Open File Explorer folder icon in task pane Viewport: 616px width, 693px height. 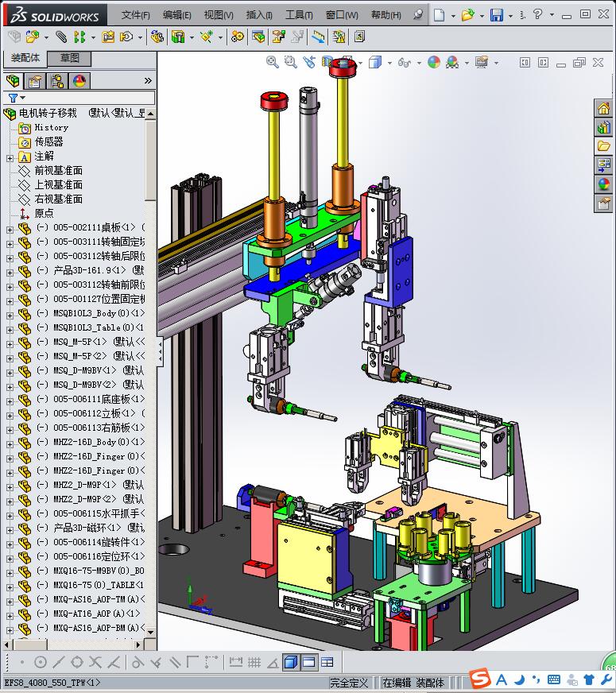[x=603, y=146]
